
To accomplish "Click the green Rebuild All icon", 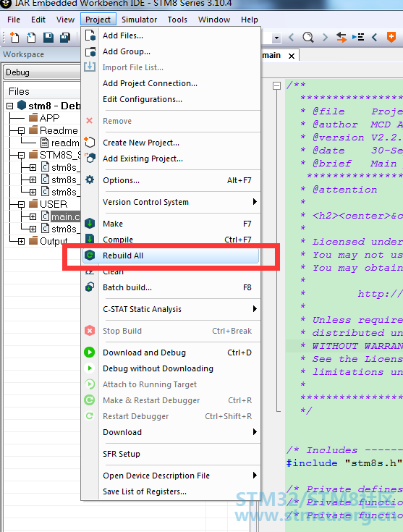I will click(x=90, y=255).
